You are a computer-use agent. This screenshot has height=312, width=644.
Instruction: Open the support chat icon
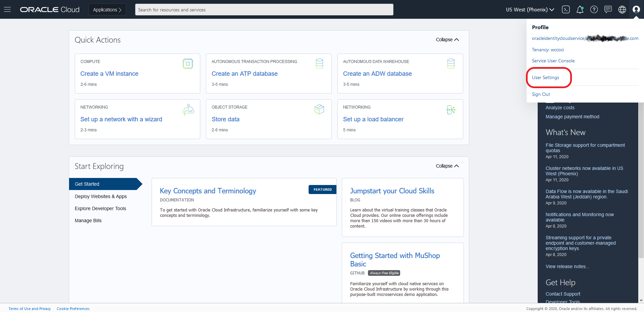pos(608,9)
